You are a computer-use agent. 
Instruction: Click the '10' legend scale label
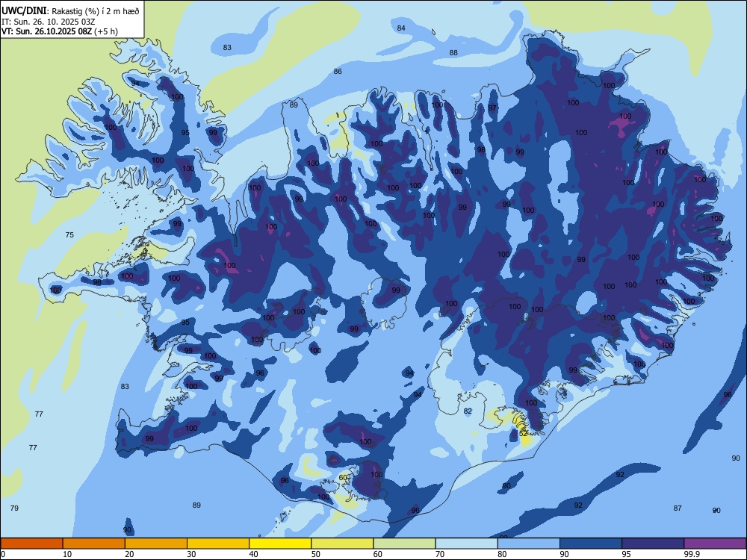67,554
